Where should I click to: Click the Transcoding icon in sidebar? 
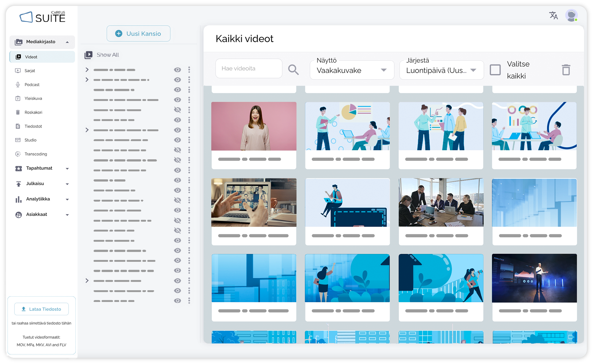tap(18, 154)
